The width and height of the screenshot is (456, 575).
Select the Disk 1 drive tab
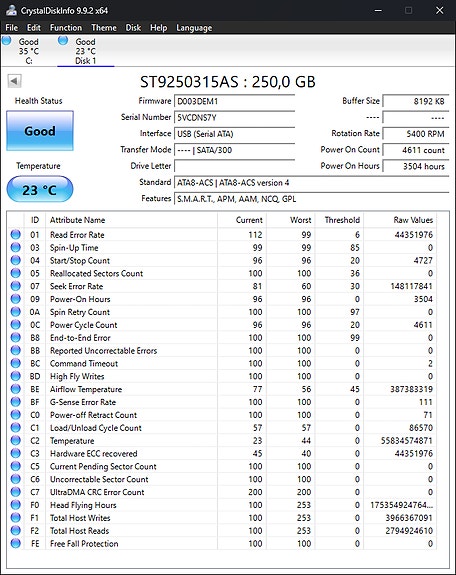click(85, 51)
